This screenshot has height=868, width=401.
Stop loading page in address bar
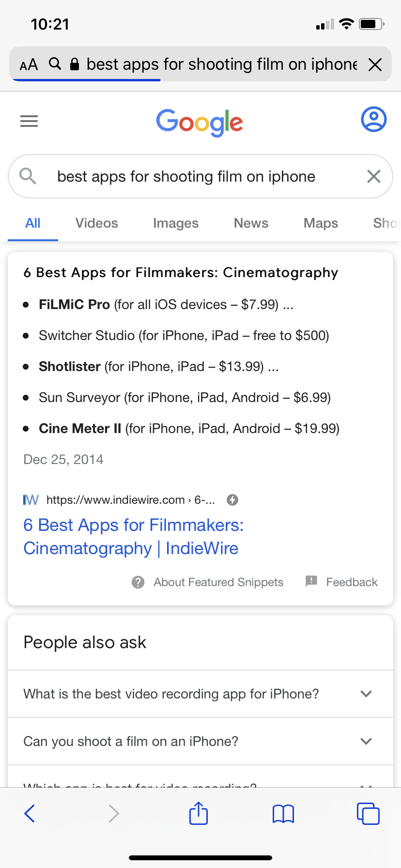click(375, 64)
